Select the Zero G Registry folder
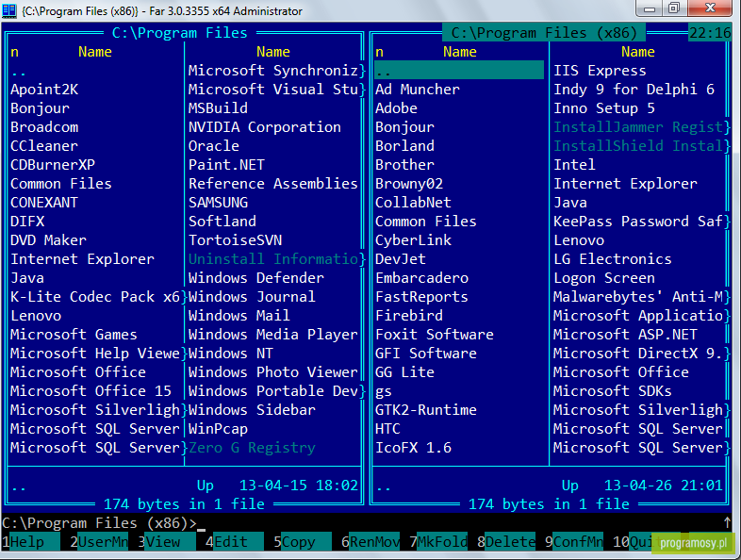The height and width of the screenshot is (560, 741). point(252,448)
